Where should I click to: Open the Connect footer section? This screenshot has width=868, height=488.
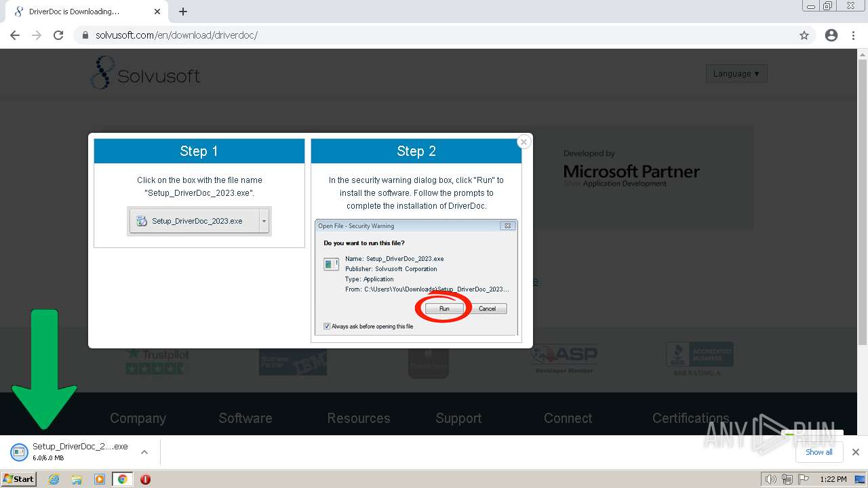pyautogui.click(x=568, y=418)
